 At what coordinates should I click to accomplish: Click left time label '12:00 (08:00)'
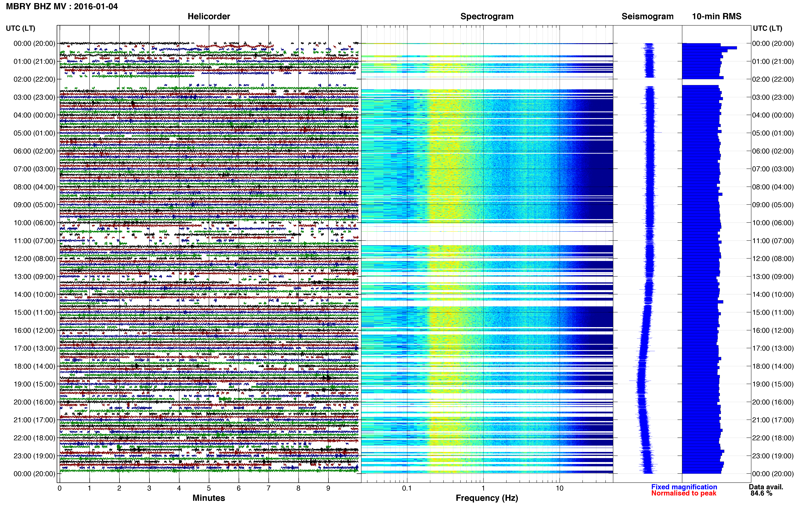(34, 259)
